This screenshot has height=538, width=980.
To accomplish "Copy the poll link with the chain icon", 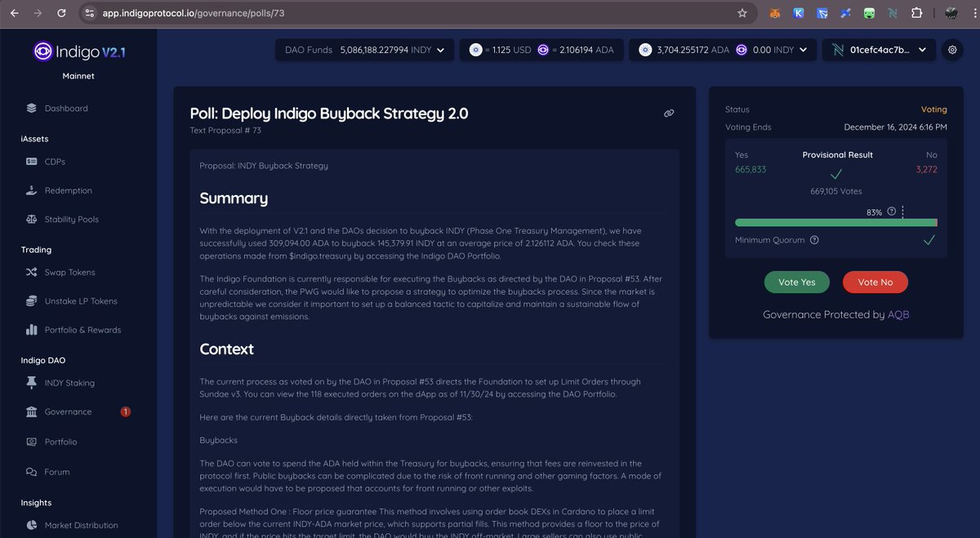I will pyautogui.click(x=669, y=113).
